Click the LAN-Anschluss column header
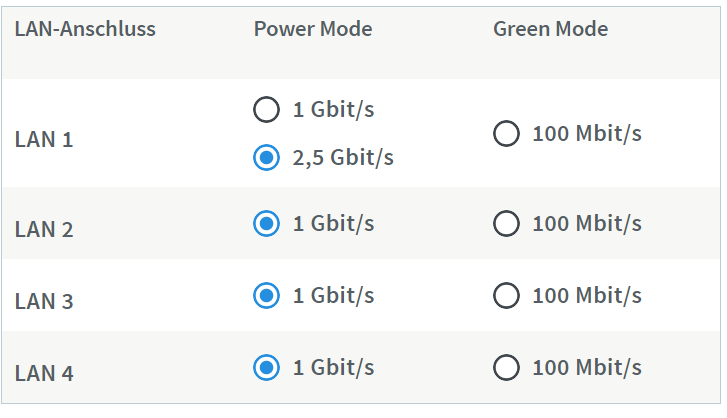 coord(85,29)
